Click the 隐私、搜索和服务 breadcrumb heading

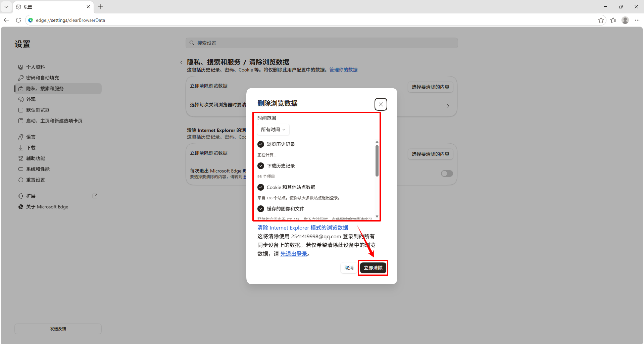tap(214, 62)
